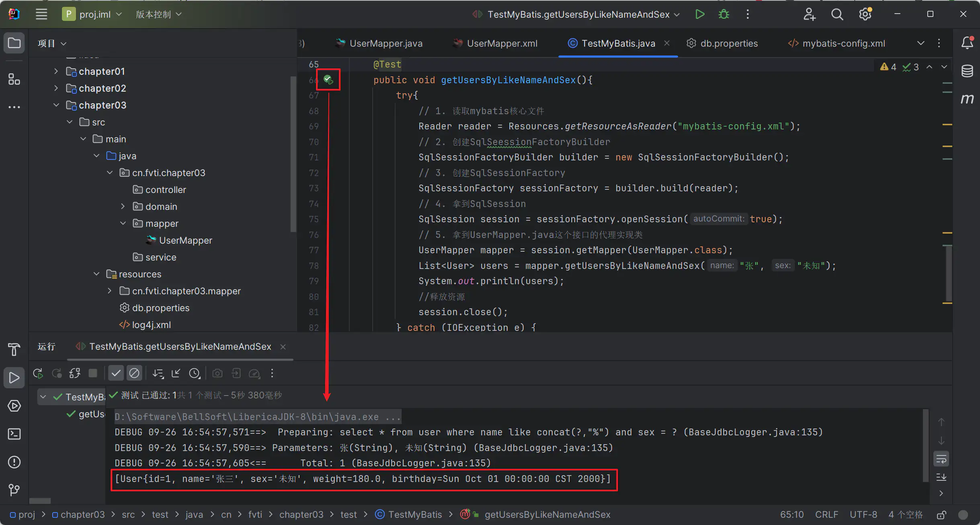Click the gutter run icon for getUsersByLikeNameAndSex
This screenshot has height=525, width=980.
coord(328,80)
